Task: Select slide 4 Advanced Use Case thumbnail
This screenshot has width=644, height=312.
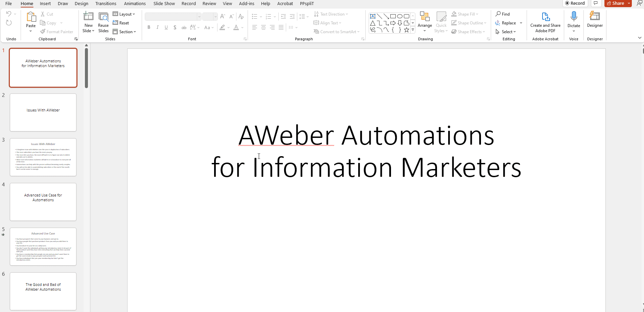Action: pos(43,202)
